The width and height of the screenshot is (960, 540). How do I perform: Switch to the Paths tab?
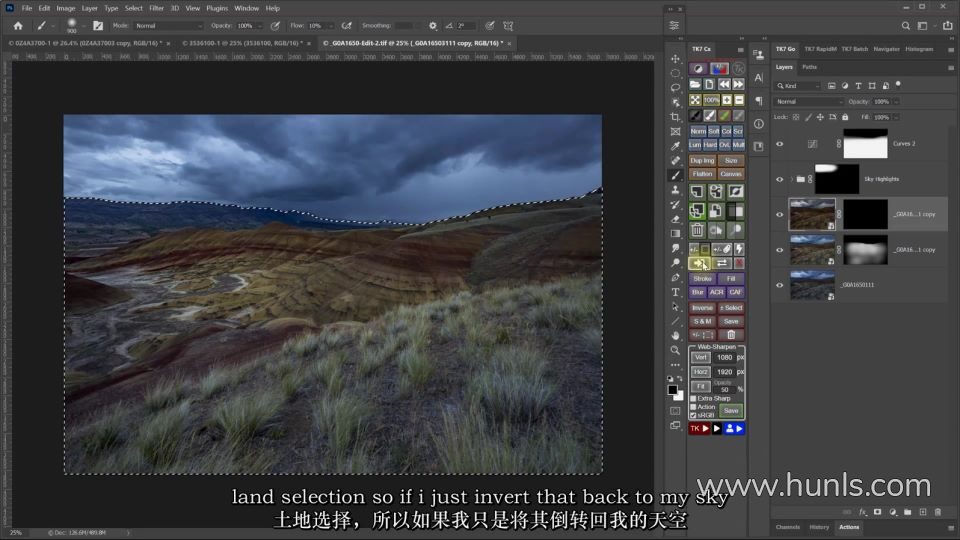click(809, 67)
